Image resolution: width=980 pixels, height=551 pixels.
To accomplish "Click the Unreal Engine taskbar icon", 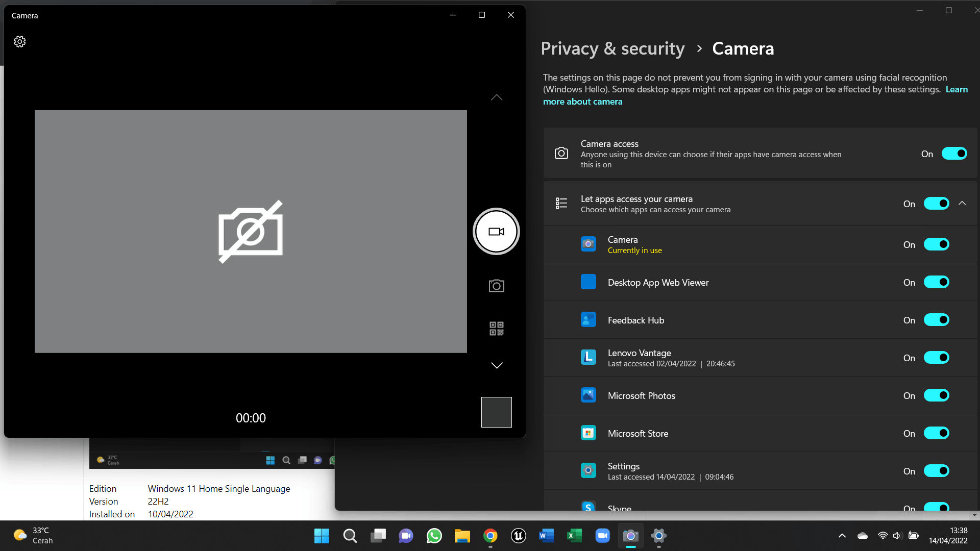I will (518, 536).
